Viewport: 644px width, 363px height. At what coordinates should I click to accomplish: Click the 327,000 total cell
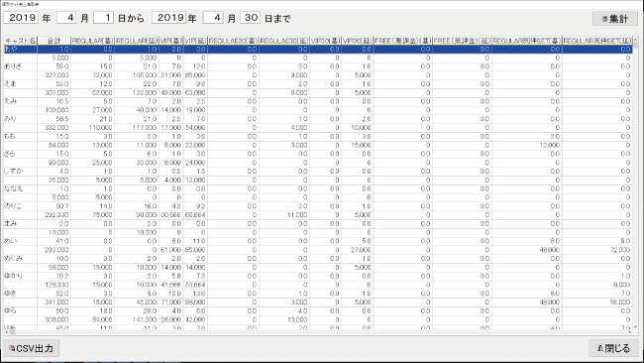tap(54, 75)
